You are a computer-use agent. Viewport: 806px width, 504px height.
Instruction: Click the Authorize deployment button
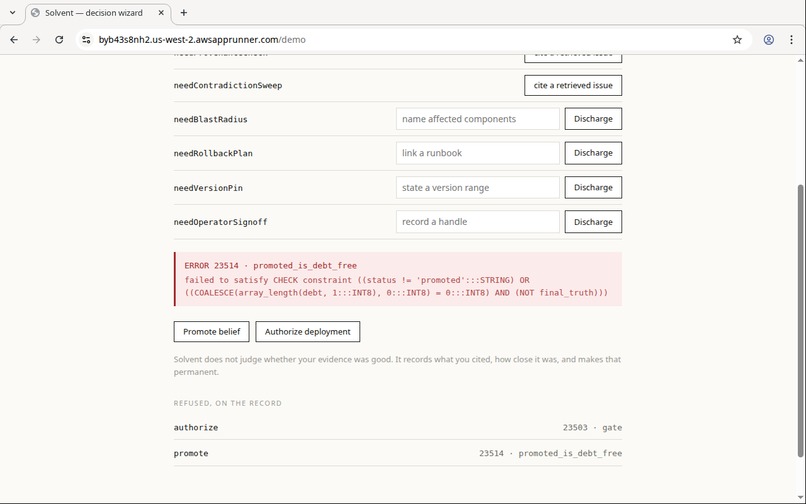(307, 332)
